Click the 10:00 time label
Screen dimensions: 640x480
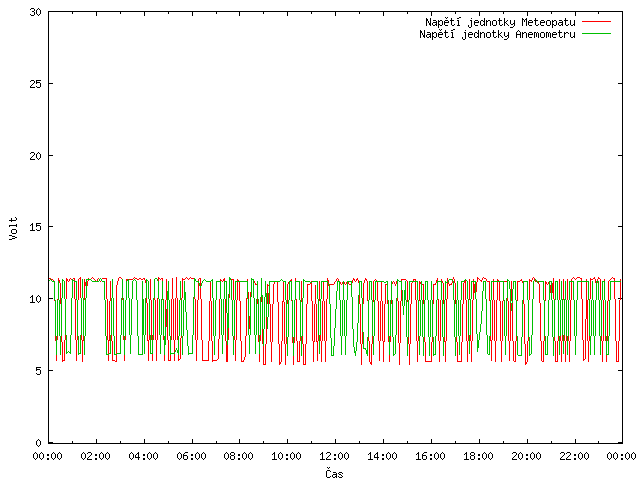(x=287, y=456)
